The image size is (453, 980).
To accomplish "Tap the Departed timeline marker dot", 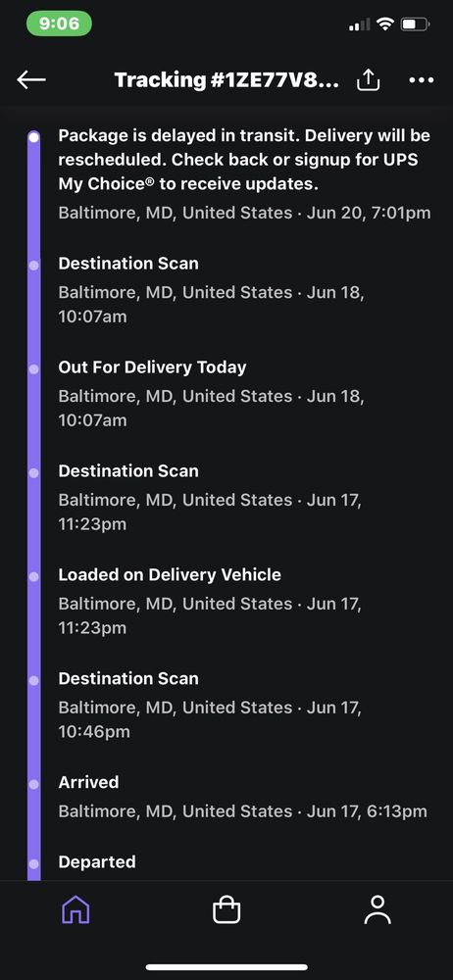I will coord(33,863).
